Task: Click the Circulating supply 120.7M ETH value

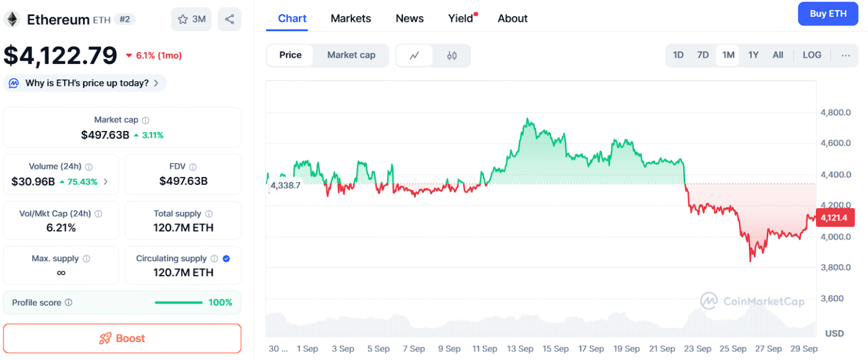Action: pyautogui.click(x=184, y=272)
